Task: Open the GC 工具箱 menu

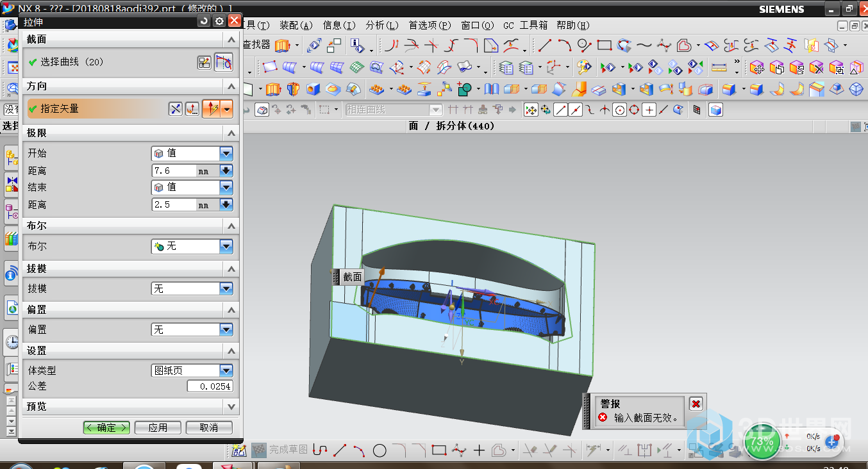Action: [x=525, y=26]
